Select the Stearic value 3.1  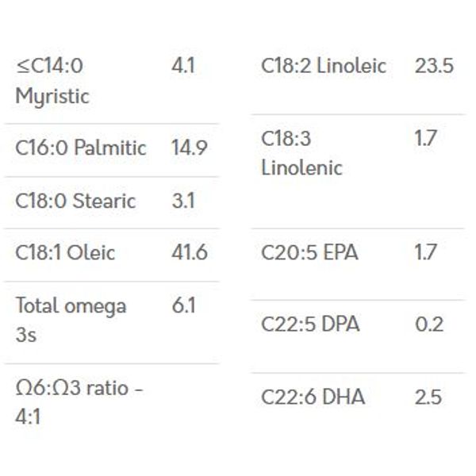click(x=183, y=201)
